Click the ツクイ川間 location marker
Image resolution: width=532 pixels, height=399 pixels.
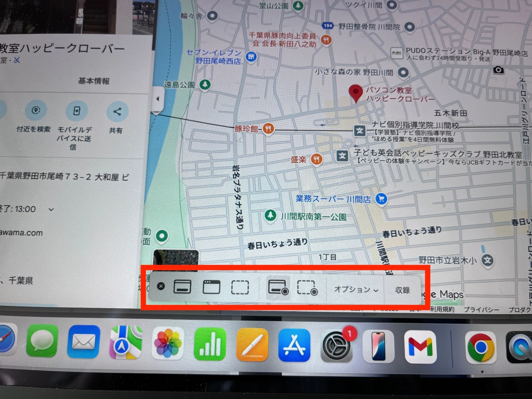pos(391,5)
